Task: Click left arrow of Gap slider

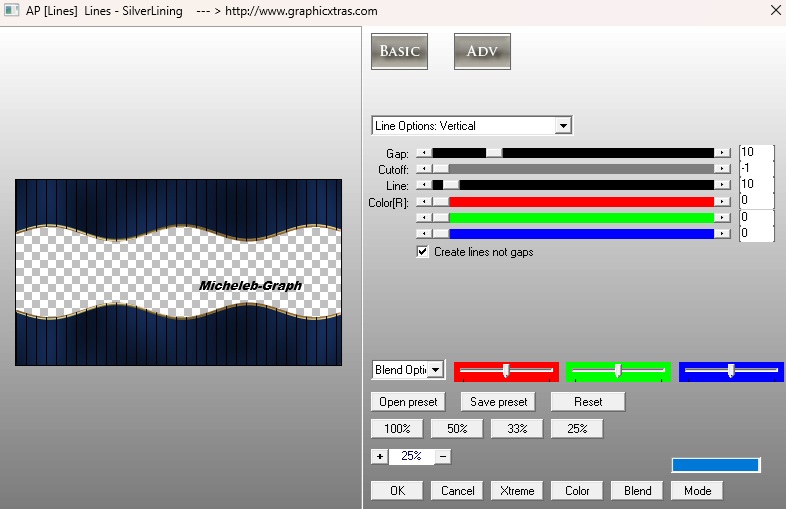Action: click(x=424, y=153)
